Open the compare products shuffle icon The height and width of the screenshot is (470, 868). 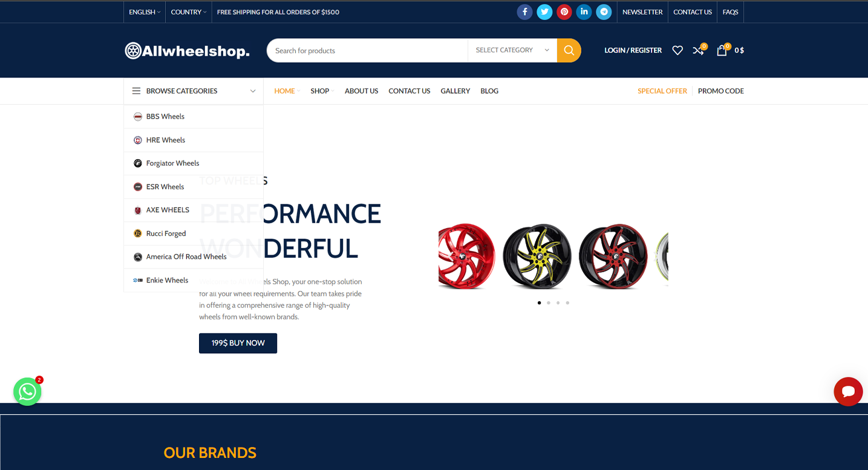coord(699,50)
